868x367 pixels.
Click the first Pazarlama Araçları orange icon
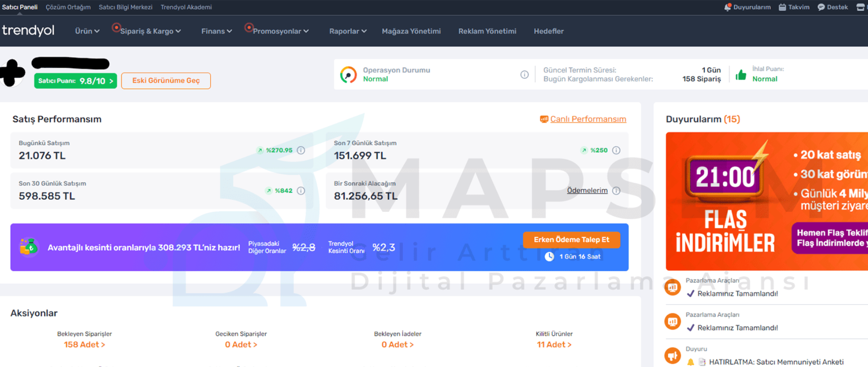[673, 287]
